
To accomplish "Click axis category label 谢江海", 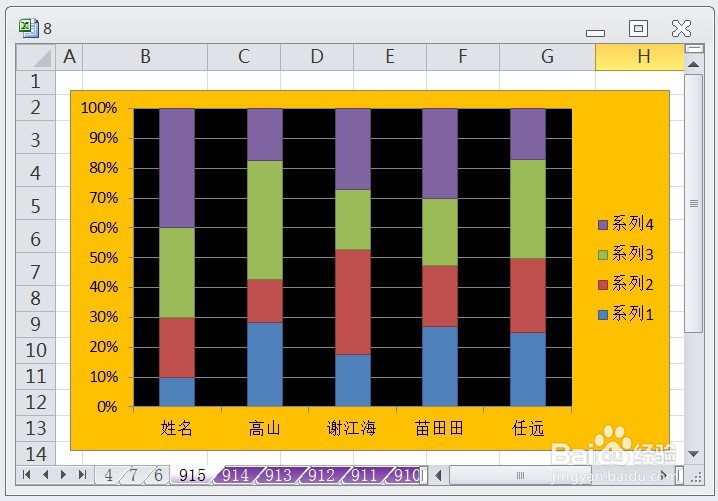I will (352, 428).
